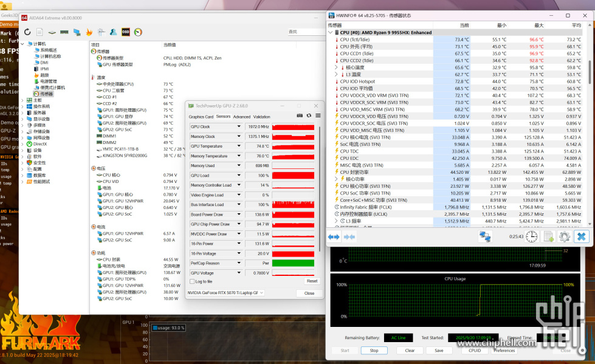This screenshot has width=595, height=364.
Task: Click the 当前 column header in HWiNFO
Action: (x=464, y=26)
